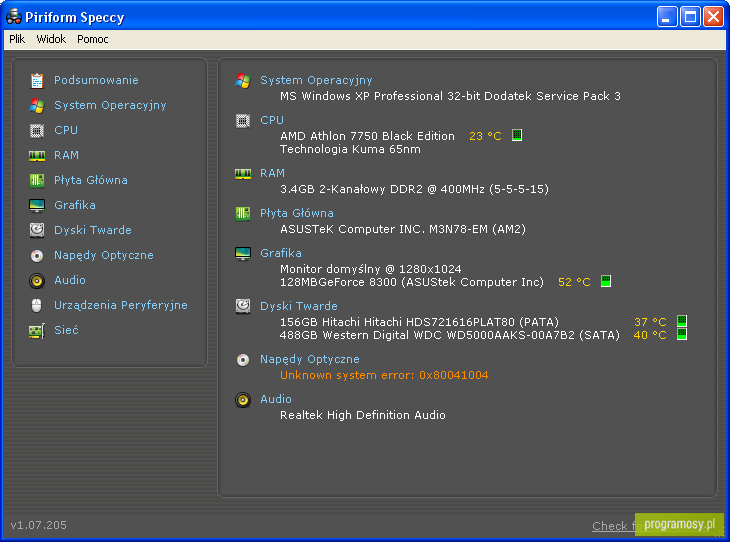Click the disc icon beside Napędy Optyczne heading
Viewport: 730px width, 542px height.
[x=243, y=360]
